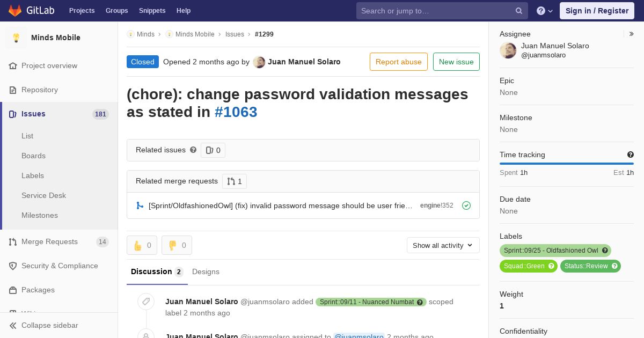The height and width of the screenshot is (338, 644).
Task: Click the Time tracking help icon
Action: coord(631,155)
